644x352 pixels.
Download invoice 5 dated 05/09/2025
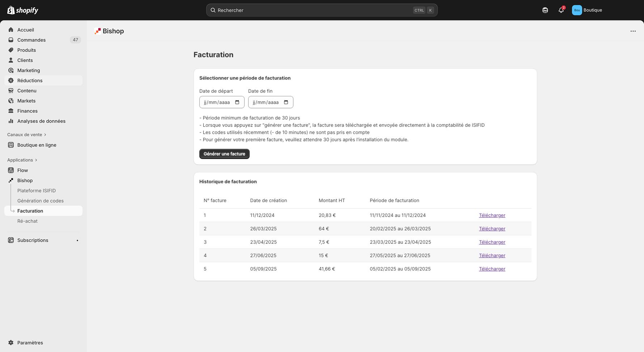point(492,269)
